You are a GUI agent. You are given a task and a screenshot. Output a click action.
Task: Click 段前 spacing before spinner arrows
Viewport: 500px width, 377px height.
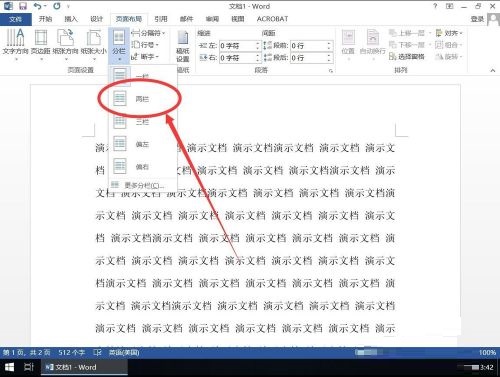(329, 46)
